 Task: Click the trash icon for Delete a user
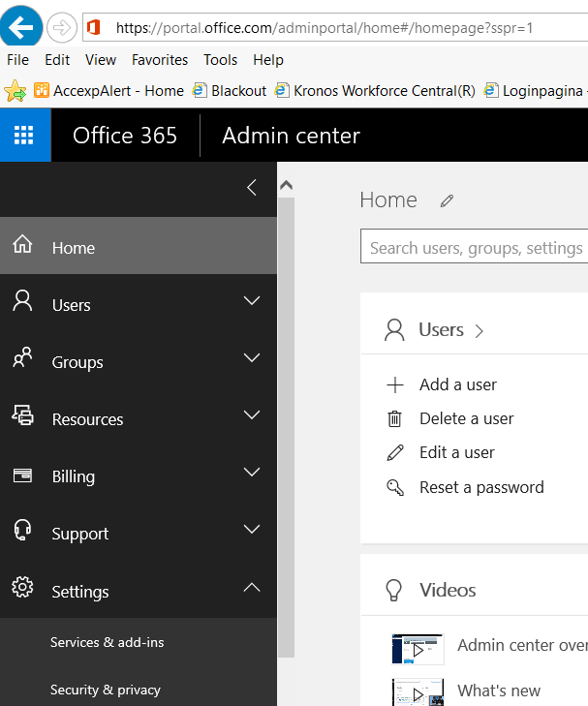[x=394, y=419]
